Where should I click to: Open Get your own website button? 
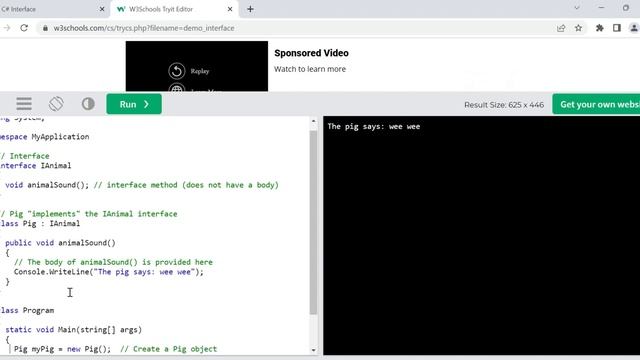596,104
